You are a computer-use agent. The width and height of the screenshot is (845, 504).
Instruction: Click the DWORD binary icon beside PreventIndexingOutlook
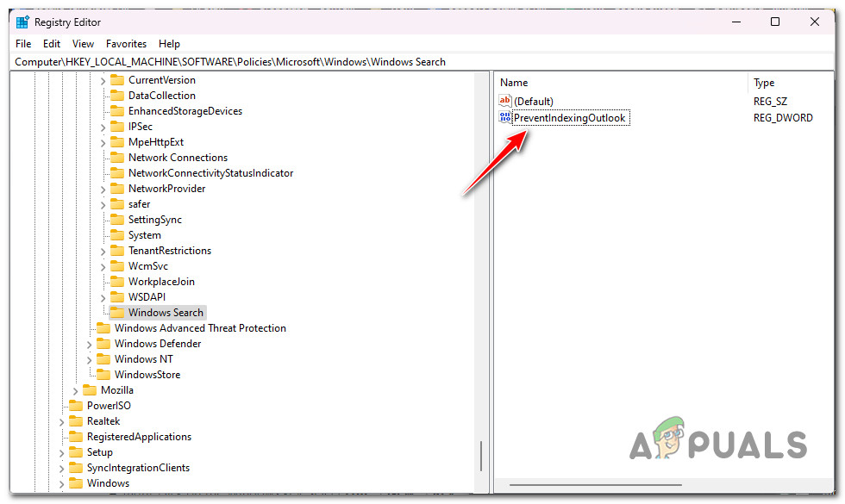[x=505, y=118]
